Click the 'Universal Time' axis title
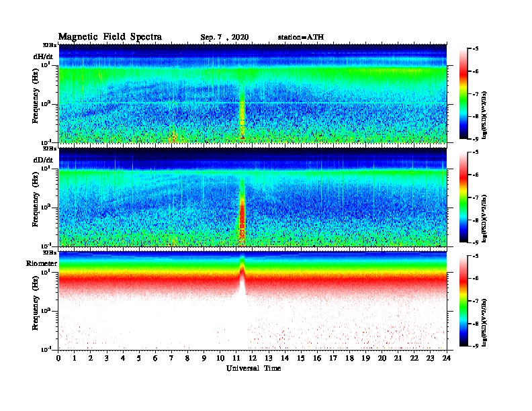The image size is (532, 411). (253, 368)
